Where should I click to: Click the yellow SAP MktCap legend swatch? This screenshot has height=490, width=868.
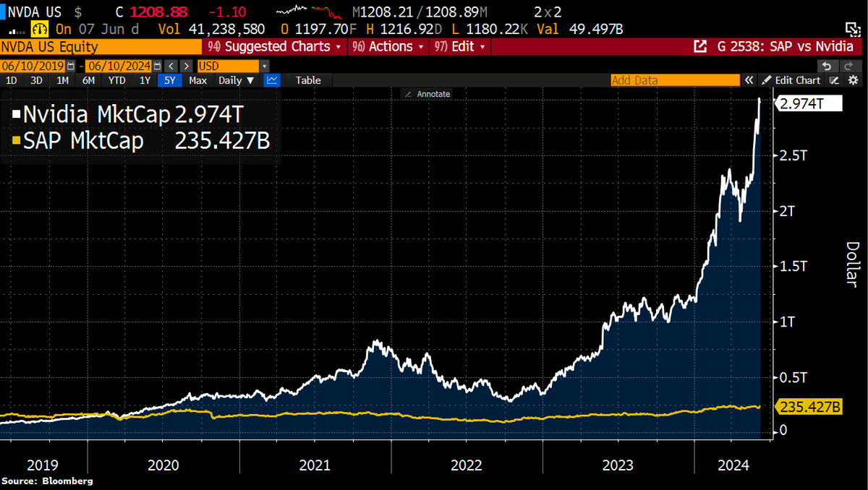pos(17,141)
